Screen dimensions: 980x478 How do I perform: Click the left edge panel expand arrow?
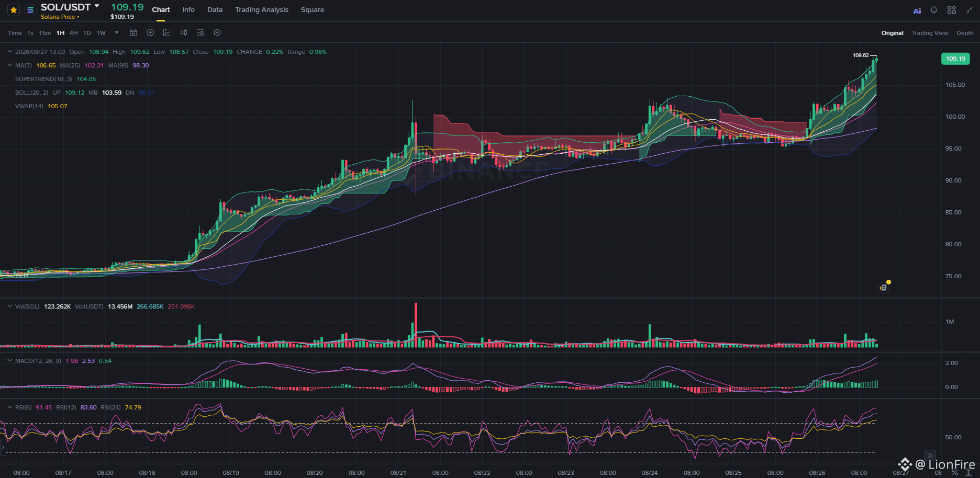pos(3,447)
